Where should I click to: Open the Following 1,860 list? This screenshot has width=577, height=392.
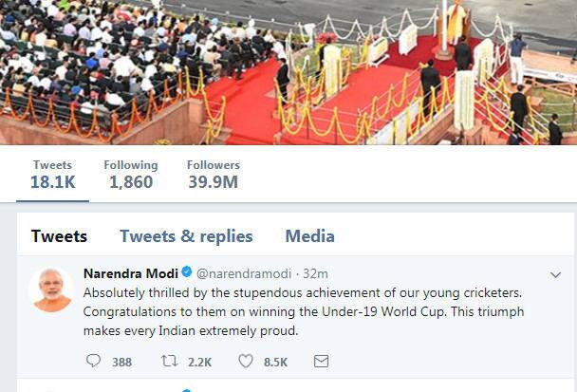click(131, 175)
